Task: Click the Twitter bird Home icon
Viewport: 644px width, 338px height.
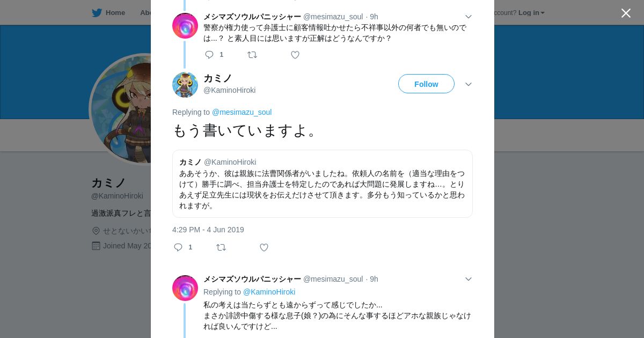Action: pos(97,13)
